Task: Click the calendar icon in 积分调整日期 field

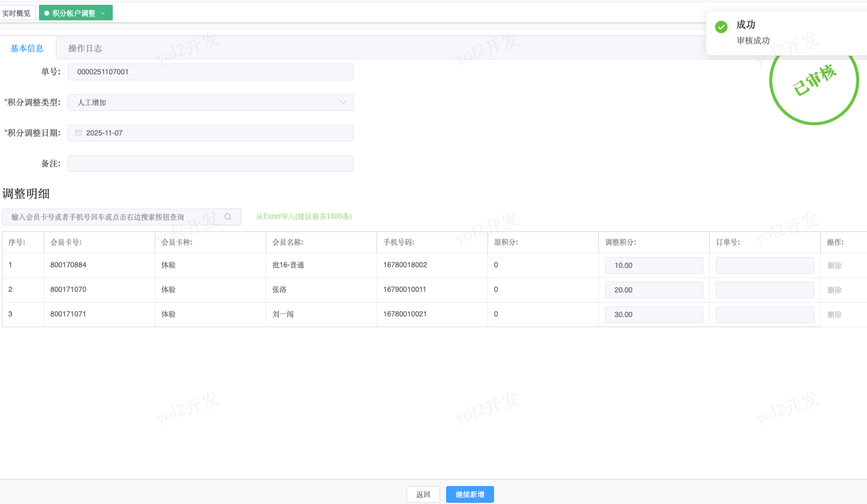Action: click(x=78, y=133)
